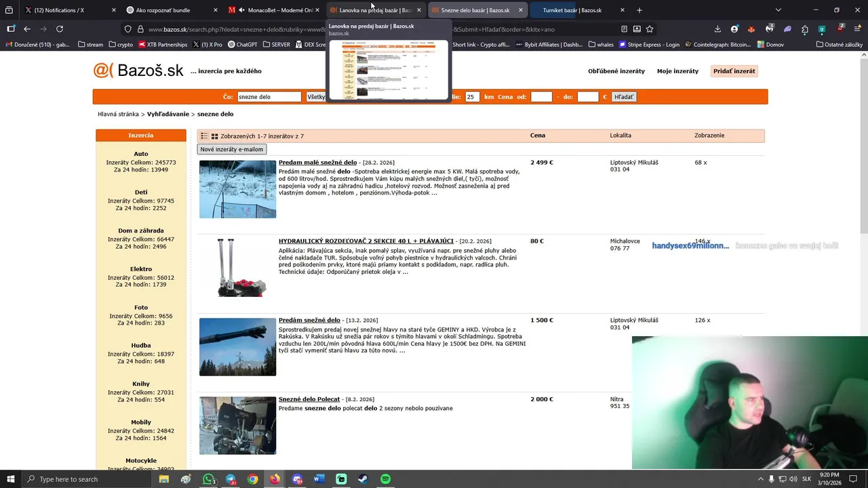
Task: Open WhatsApp from the taskbar
Action: (x=209, y=479)
